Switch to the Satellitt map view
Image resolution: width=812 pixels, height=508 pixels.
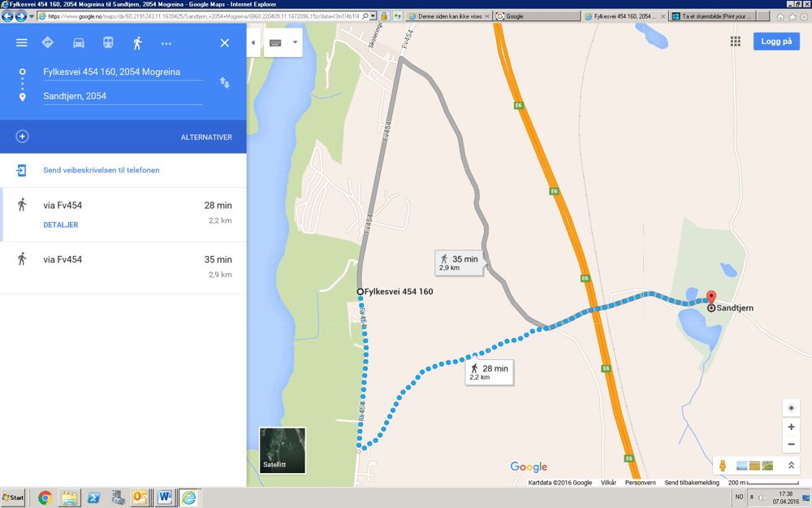(x=283, y=450)
